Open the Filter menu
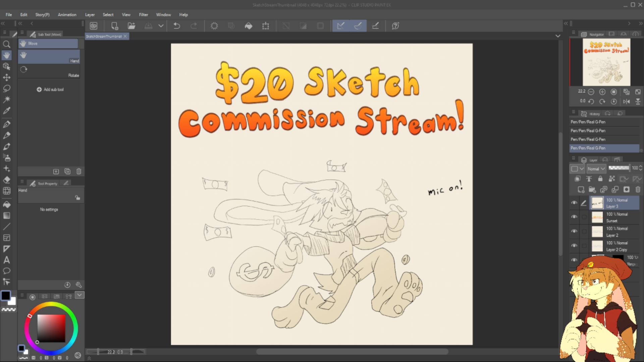Image resolution: width=644 pixels, height=362 pixels. [x=143, y=15]
